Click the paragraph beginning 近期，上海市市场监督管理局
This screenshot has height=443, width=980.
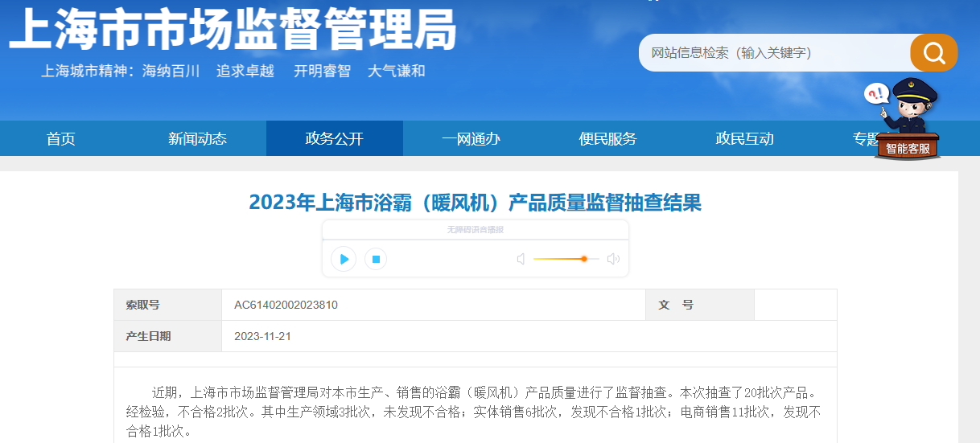[475, 412]
